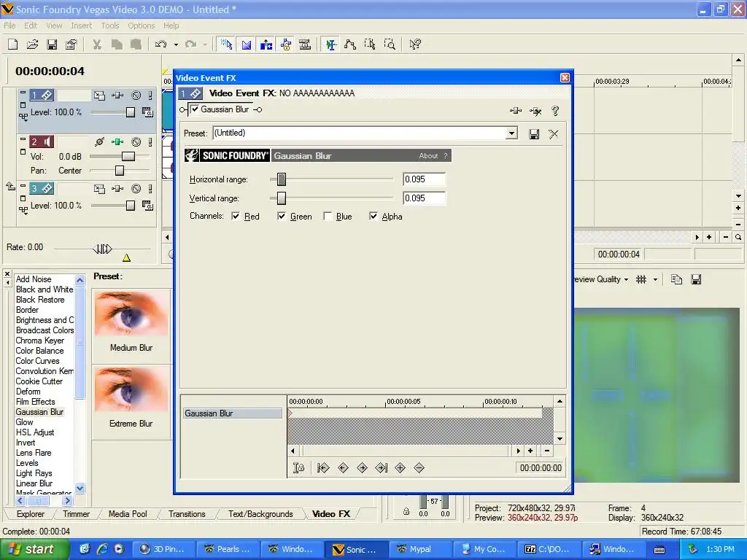Viewport: 747px width, 560px height.
Task: Click the Horizontal range value field
Action: point(424,179)
